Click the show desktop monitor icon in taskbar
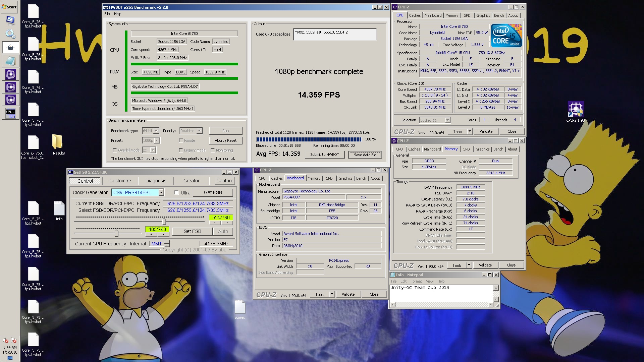 click(10, 20)
